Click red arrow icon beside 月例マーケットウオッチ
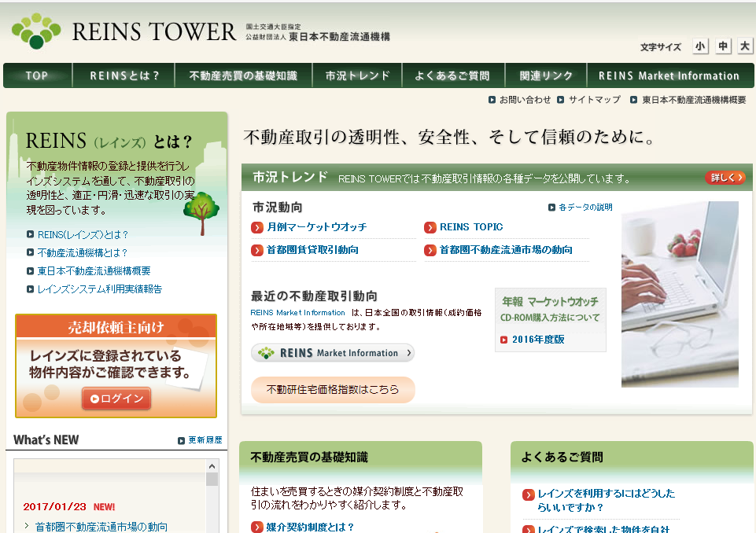 click(x=257, y=227)
